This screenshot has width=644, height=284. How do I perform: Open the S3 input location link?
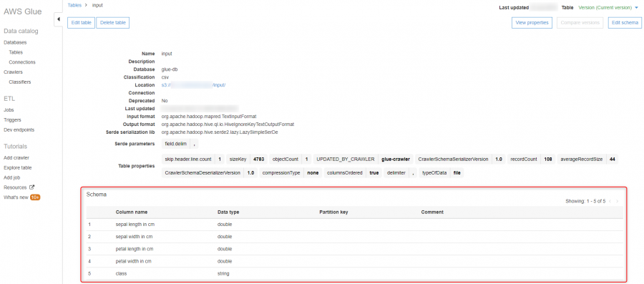coord(194,85)
